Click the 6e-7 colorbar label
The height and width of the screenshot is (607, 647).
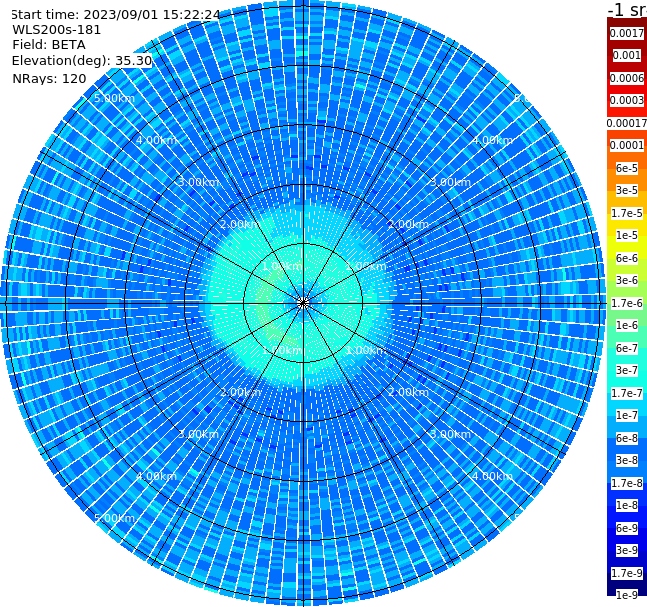click(627, 348)
